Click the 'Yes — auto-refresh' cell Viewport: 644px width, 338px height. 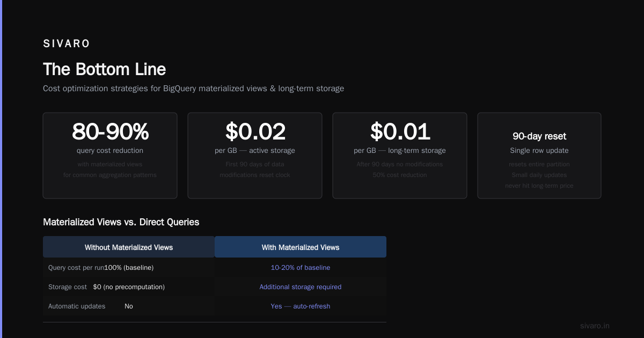pyautogui.click(x=301, y=306)
